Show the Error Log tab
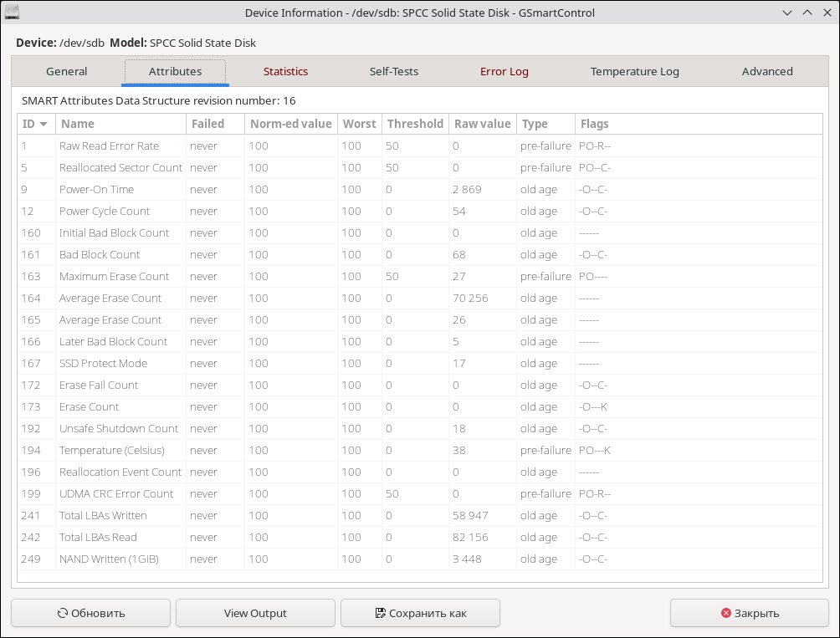The image size is (840, 638). coord(504,72)
